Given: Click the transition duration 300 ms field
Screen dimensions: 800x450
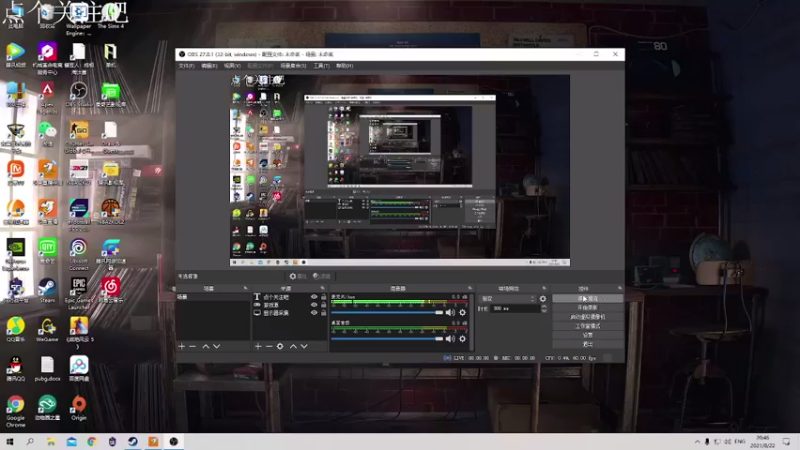Looking at the screenshot, I should (515, 309).
